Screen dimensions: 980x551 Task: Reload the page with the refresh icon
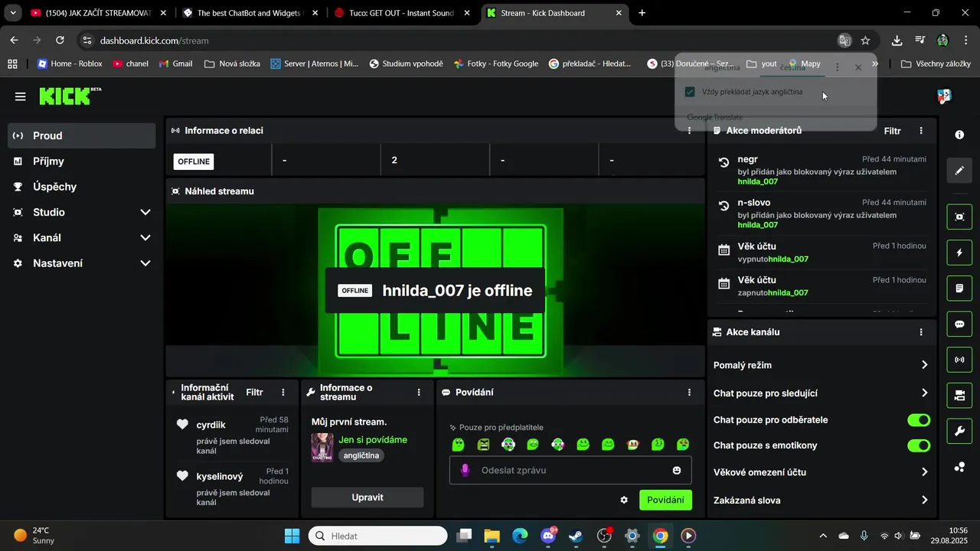60,41
